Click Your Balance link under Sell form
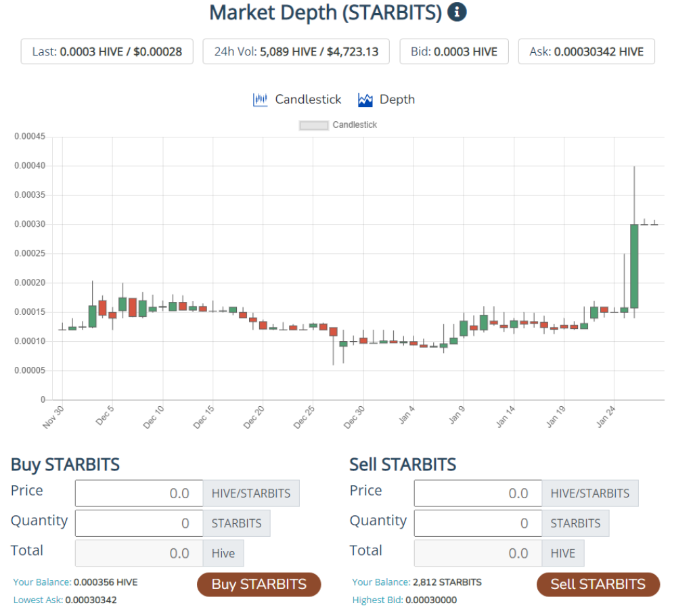The width and height of the screenshot is (693, 616). click(x=381, y=582)
